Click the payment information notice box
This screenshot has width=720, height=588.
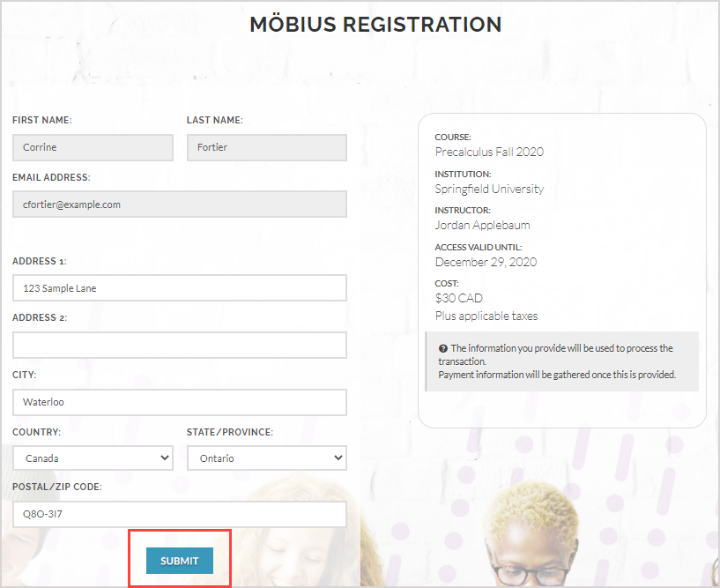pyautogui.click(x=561, y=361)
